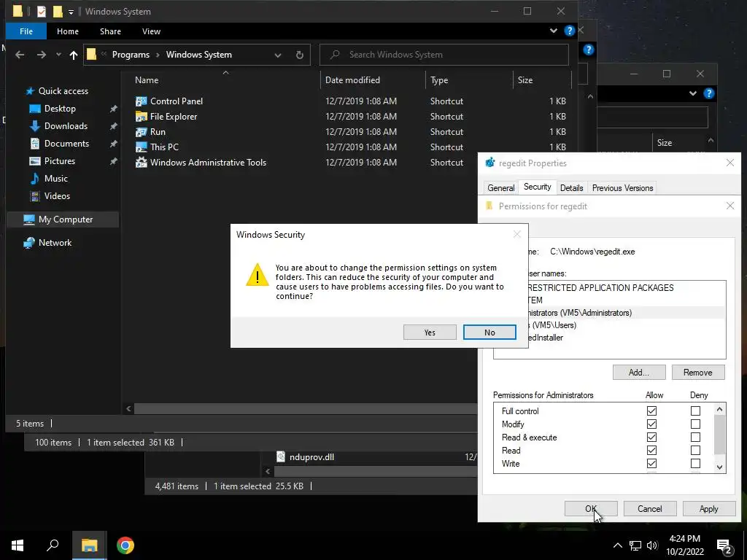Go up one folder level

(x=74, y=55)
